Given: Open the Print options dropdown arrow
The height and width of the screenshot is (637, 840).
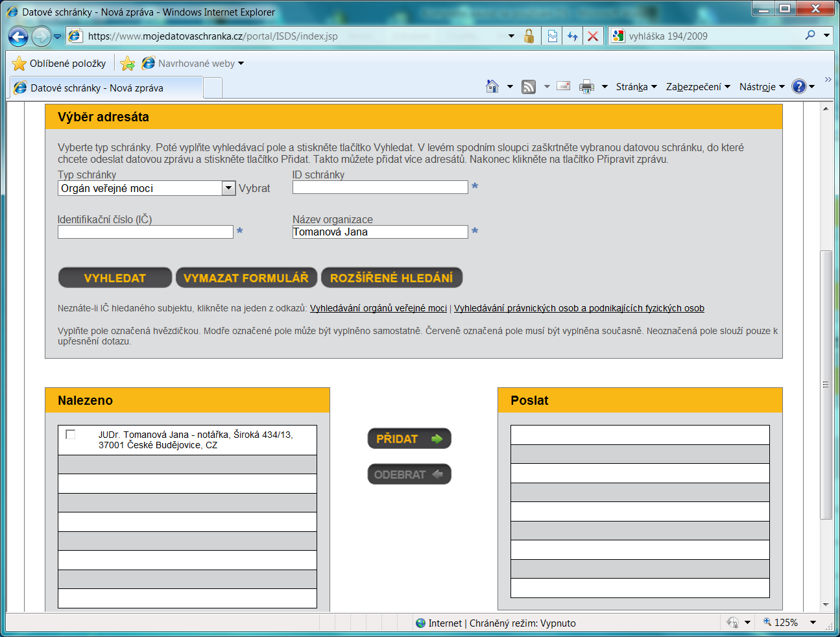Looking at the screenshot, I should pos(605,86).
